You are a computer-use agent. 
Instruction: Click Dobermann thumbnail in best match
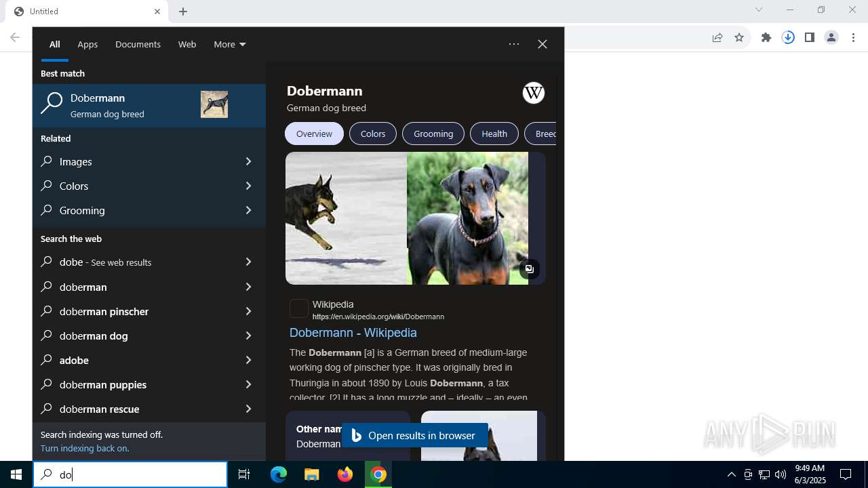pyautogui.click(x=214, y=104)
